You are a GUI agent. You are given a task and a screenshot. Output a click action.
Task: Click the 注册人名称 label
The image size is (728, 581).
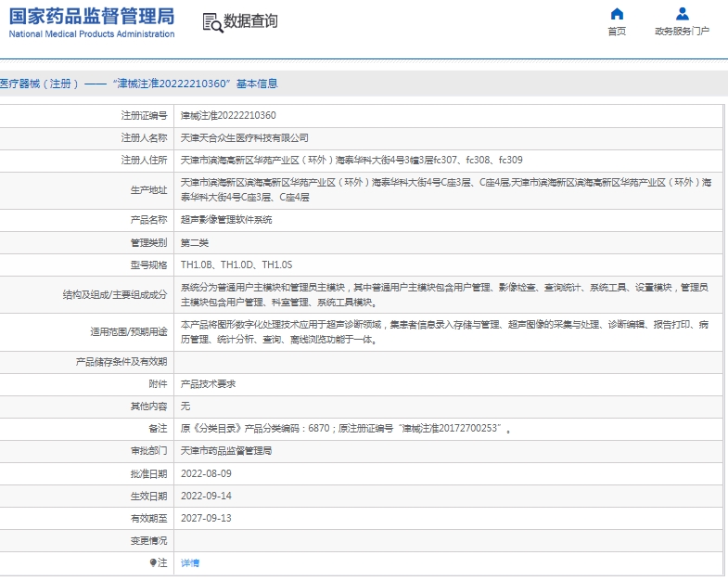(144, 137)
